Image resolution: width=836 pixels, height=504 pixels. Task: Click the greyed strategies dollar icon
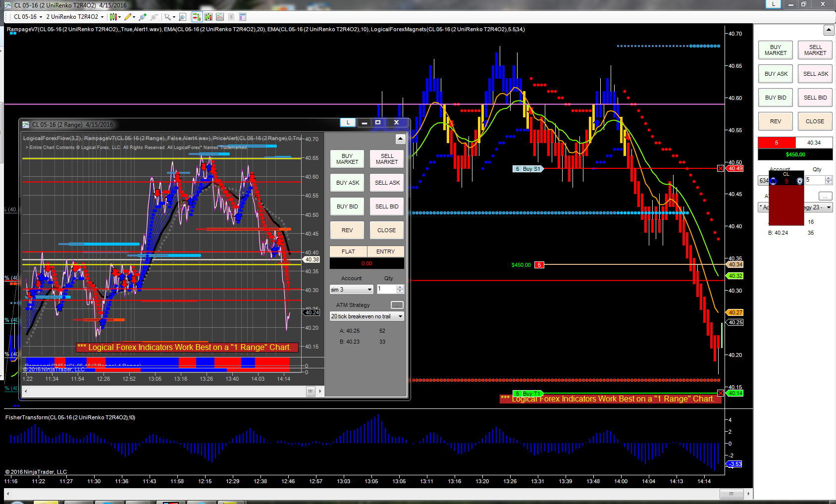click(231, 17)
